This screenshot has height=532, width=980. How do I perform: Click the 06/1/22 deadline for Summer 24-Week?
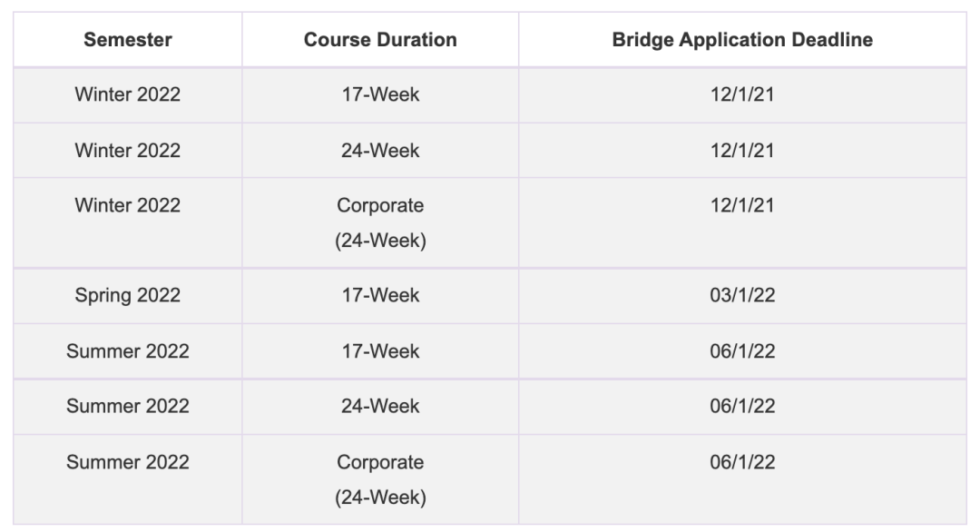(x=742, y=406)
